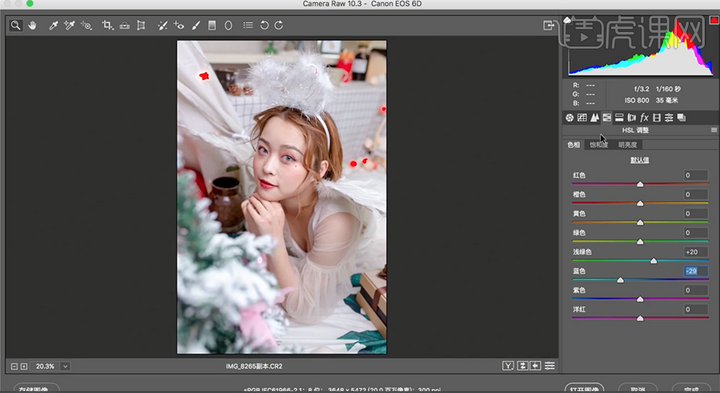Open the HSL panel flyout menu
Viewport: 720px width, 393px height.
pos(714,130)
